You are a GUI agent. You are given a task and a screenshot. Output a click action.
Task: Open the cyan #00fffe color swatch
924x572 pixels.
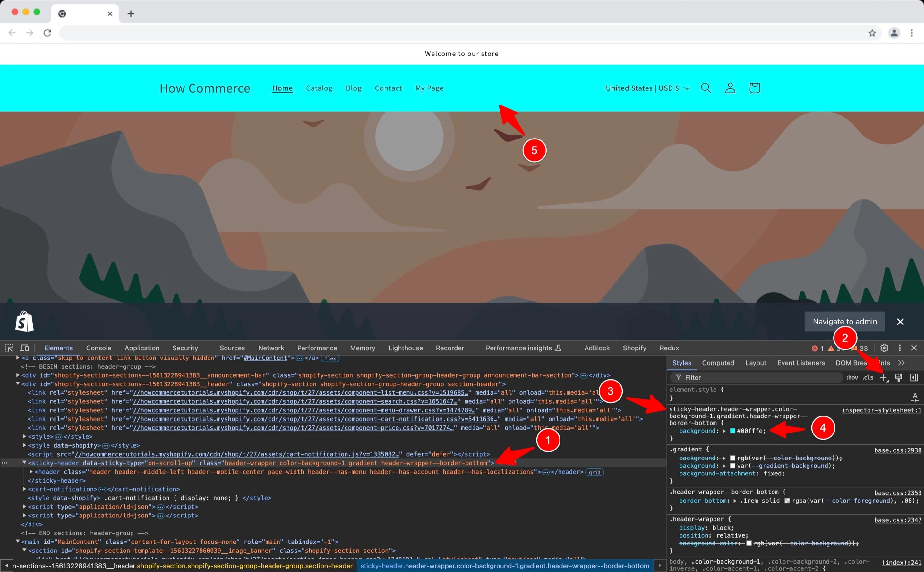[x=732, y=431]
